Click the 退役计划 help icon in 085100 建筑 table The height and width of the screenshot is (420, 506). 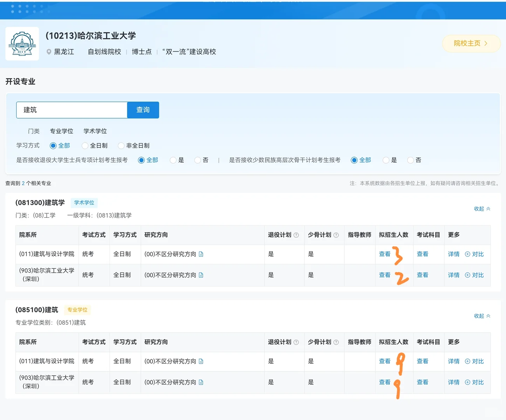coord(296,342)
